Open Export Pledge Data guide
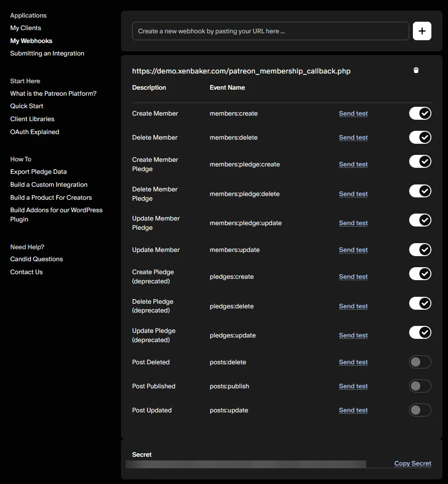The height and width of the screenshot is (484, 448). pyautogui.click(x=38, y=172)
